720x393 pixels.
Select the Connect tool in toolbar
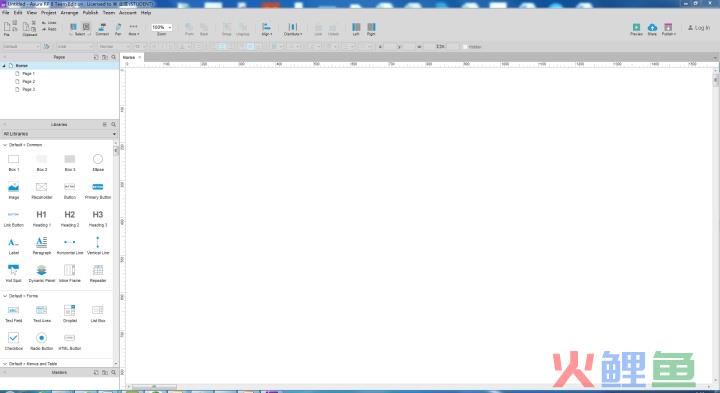coord(102,29)
